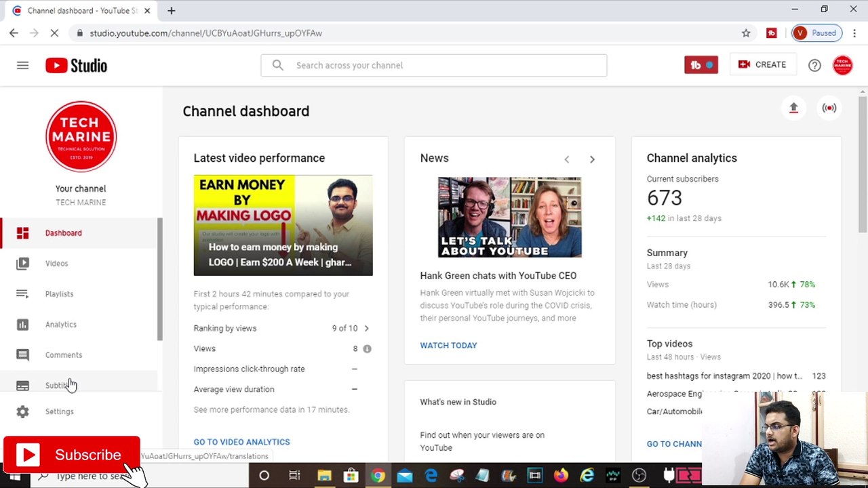
Task: Open Analytics from the sidebar
Action: click(x=60, y=325)
